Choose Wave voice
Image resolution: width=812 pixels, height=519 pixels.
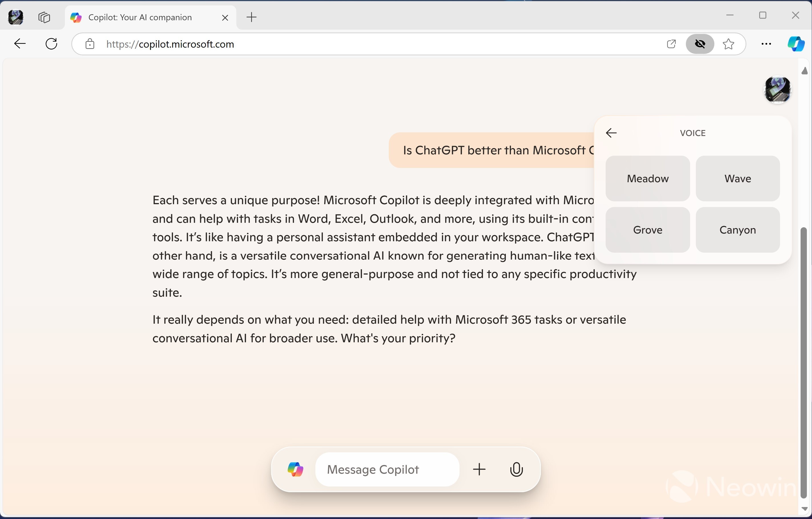coord(738,179)
